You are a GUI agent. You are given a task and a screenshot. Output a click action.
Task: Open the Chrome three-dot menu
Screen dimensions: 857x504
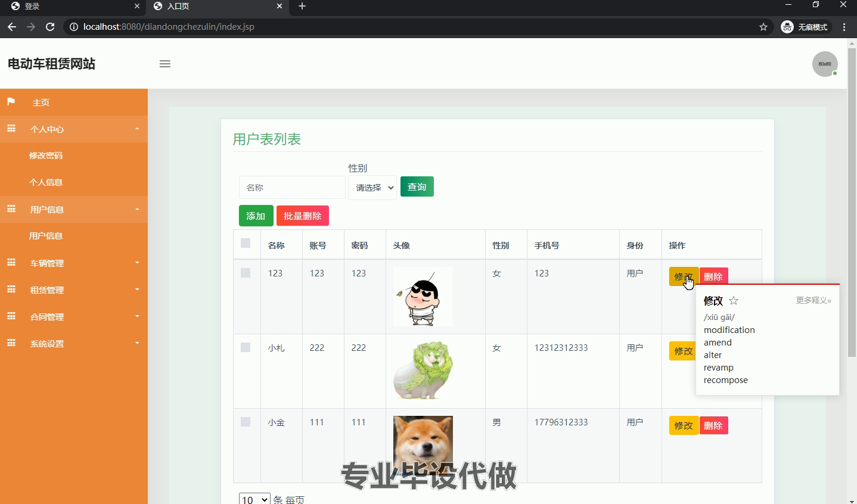coord(844,27)
